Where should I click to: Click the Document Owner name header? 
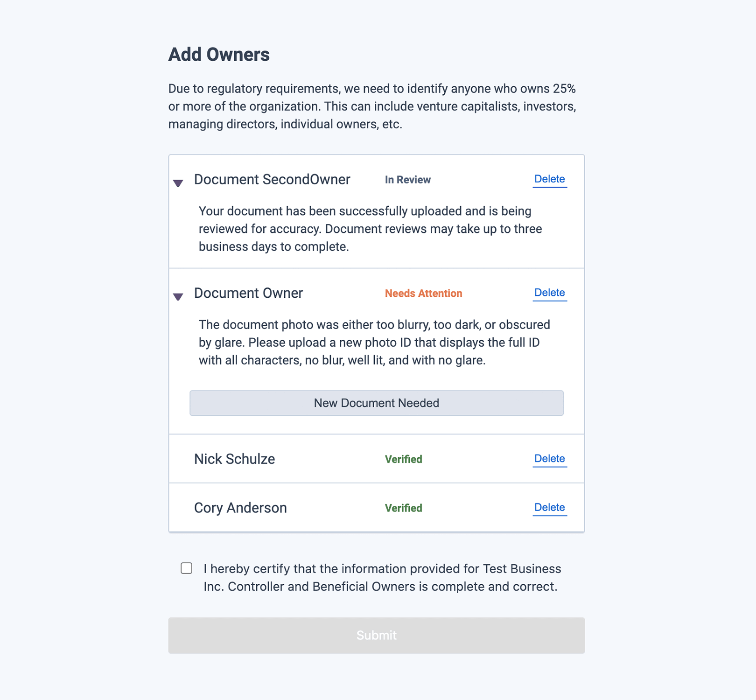point(248,293)
